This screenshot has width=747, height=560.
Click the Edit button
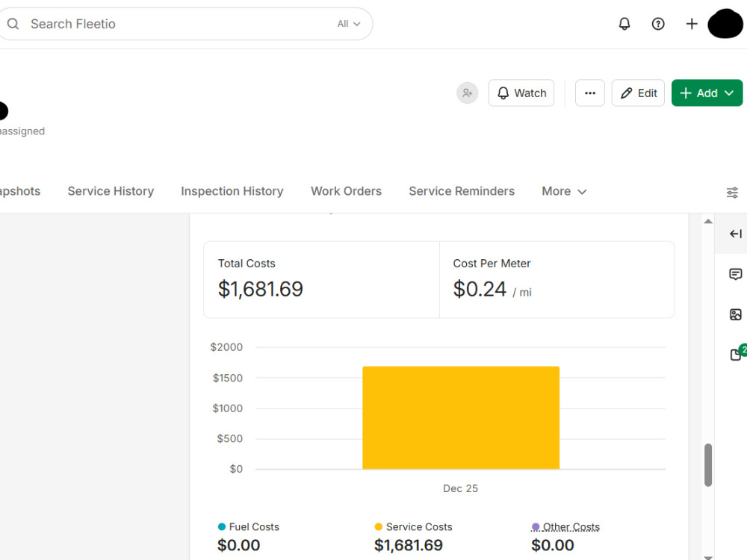(x=638, y=93)
